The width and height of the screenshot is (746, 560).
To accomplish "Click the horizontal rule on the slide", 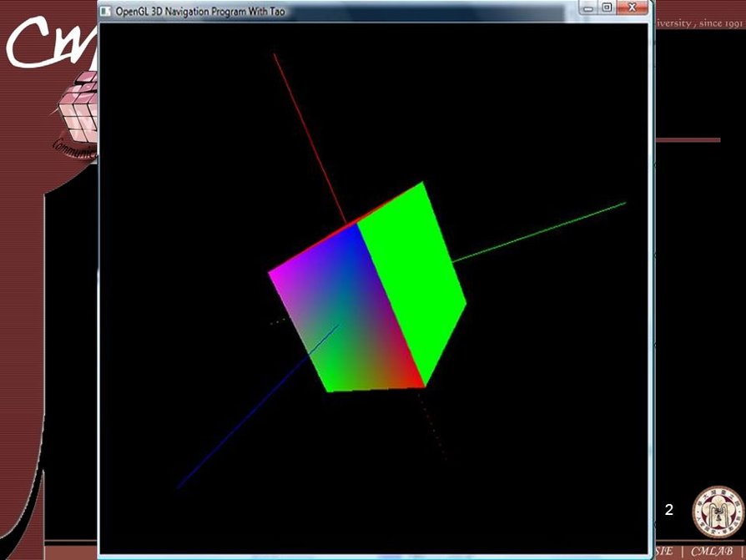I will [687, 139].
